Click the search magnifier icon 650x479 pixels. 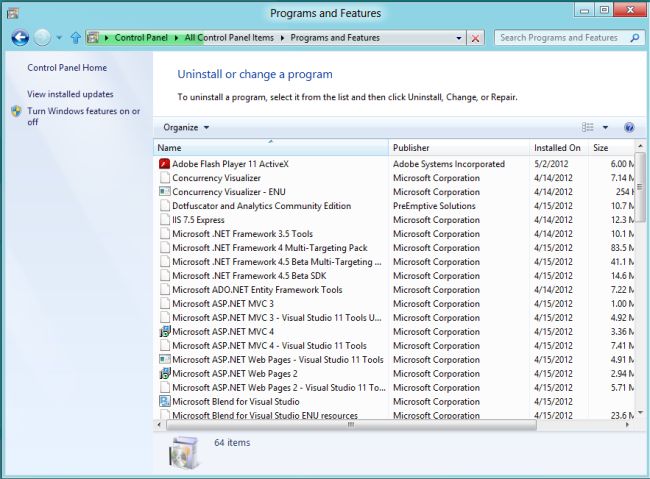(634, 38)
